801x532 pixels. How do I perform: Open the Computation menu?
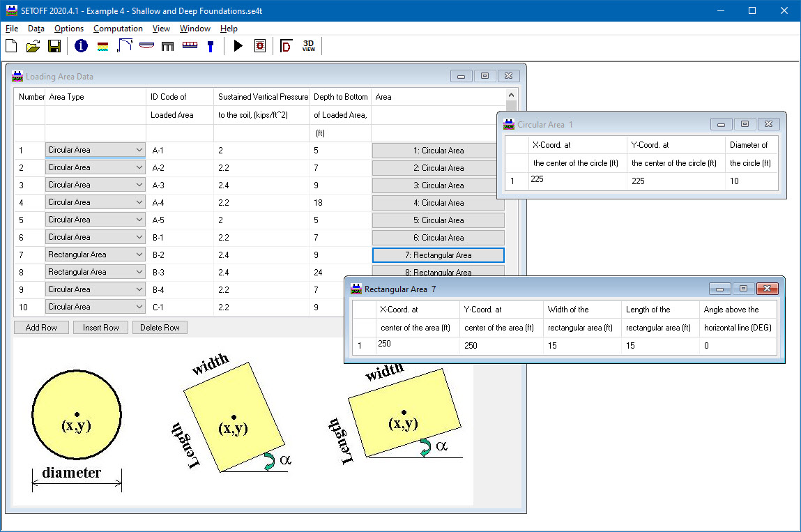coord(118,29)
